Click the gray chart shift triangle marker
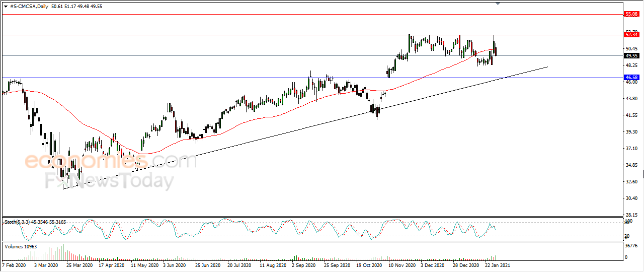 498,4
